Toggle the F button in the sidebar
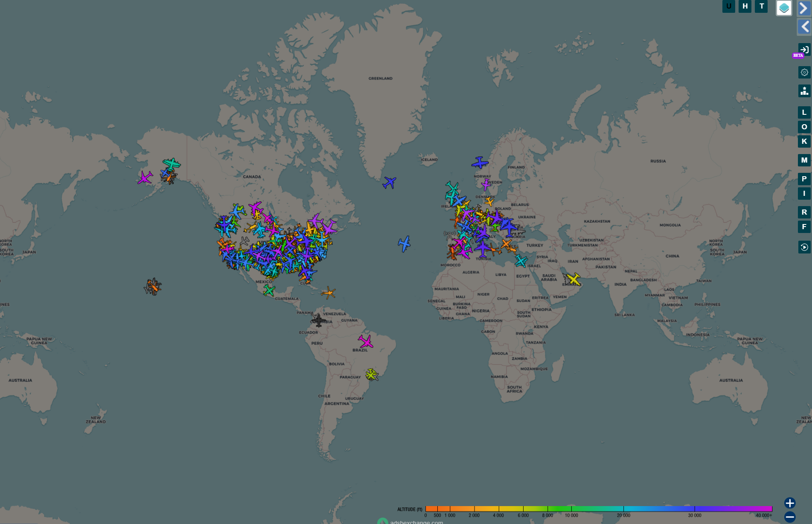 [804, 227]
